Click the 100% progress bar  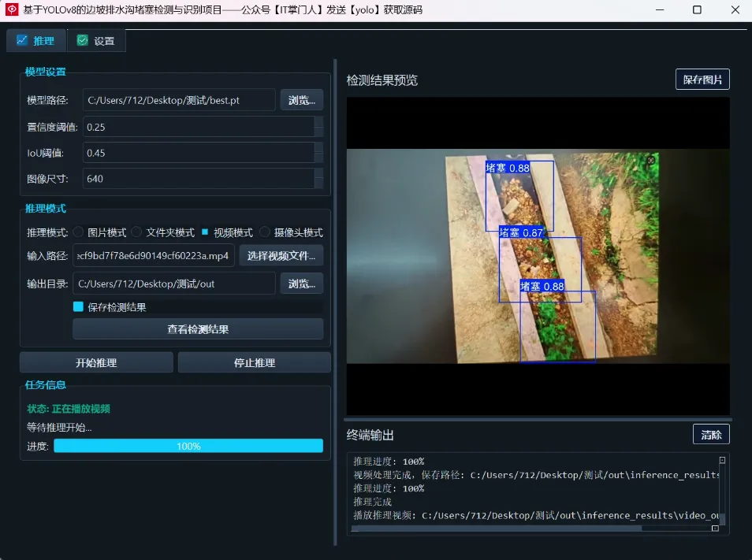pyautogui.click(x=188, y=446)
